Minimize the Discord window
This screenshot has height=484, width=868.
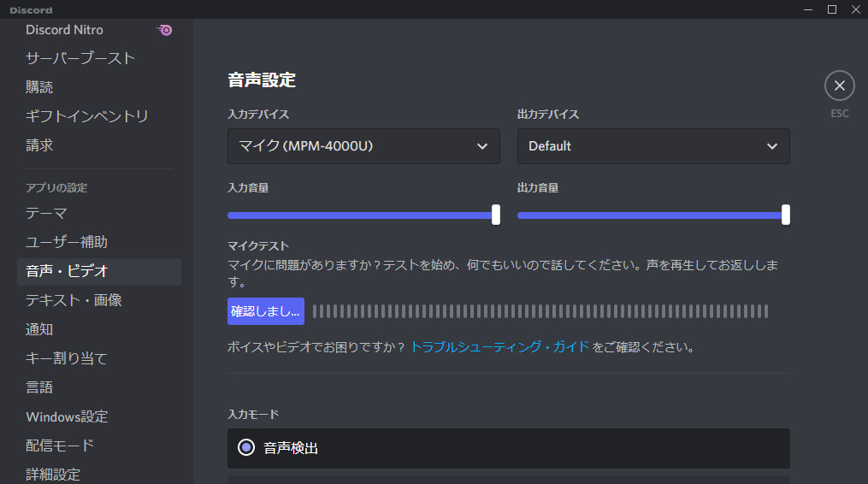click(808, 9)
